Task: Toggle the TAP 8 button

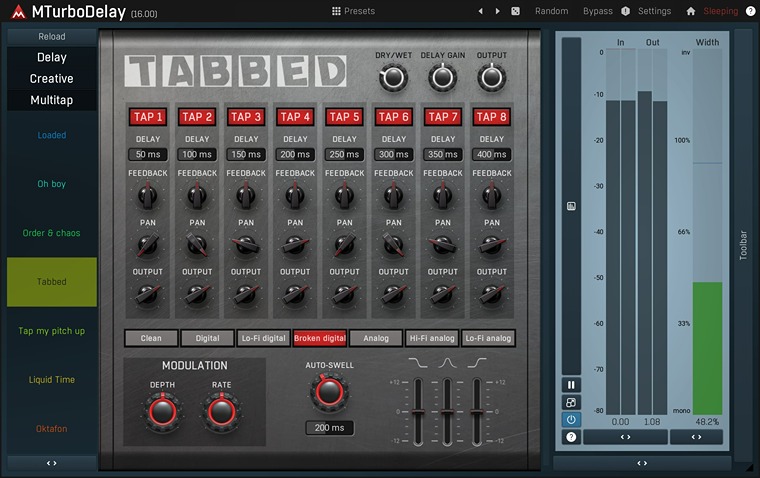Action: [491, 117]
